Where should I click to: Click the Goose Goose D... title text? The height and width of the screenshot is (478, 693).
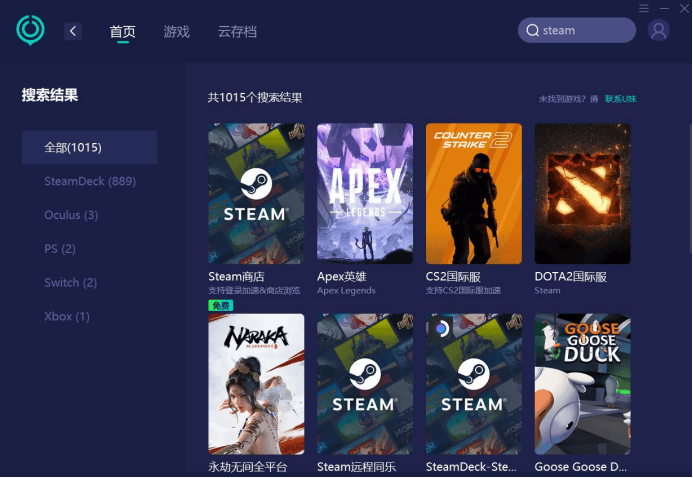(580, 467)
